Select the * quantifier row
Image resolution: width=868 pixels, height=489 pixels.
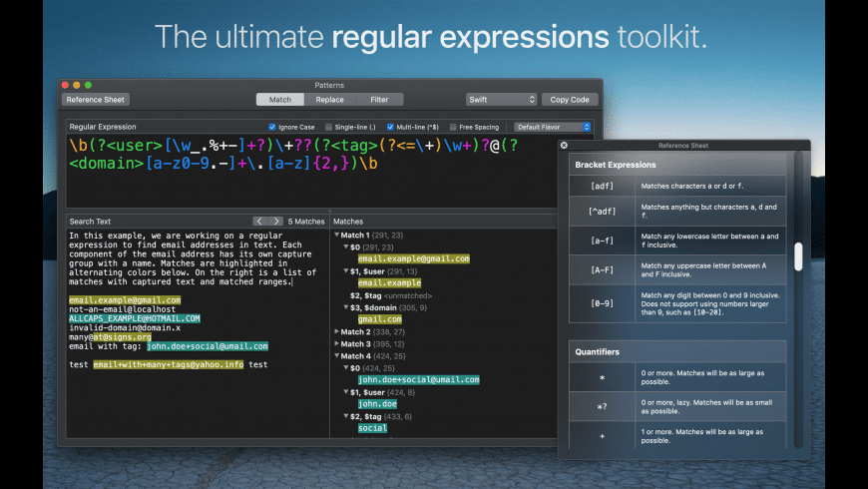[677, 377]
